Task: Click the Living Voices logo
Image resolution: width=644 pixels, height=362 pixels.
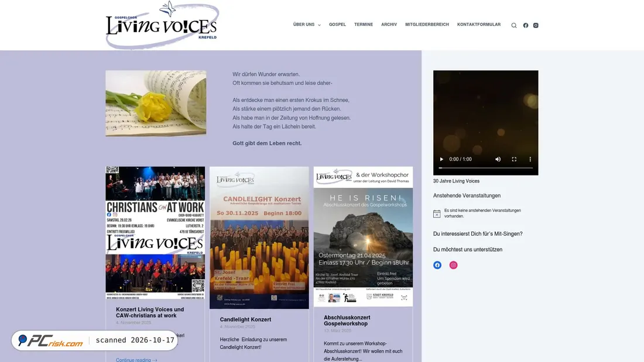Action: click(162, 25)
